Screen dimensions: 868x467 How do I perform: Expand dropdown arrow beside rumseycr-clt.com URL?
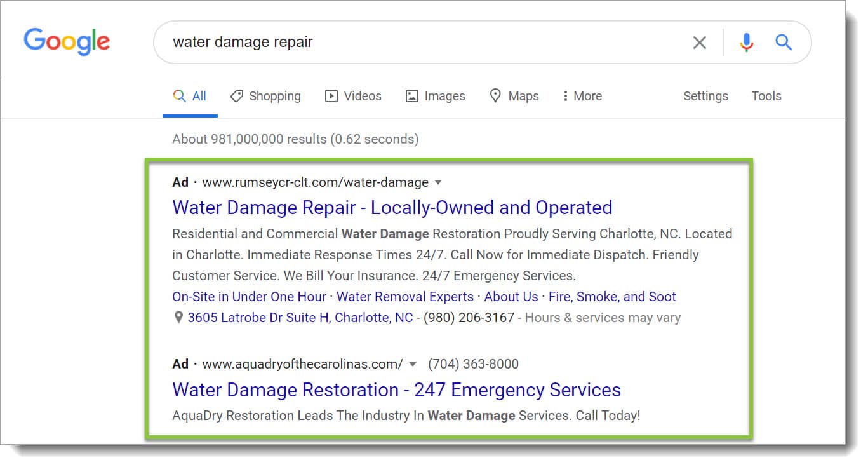437,183
